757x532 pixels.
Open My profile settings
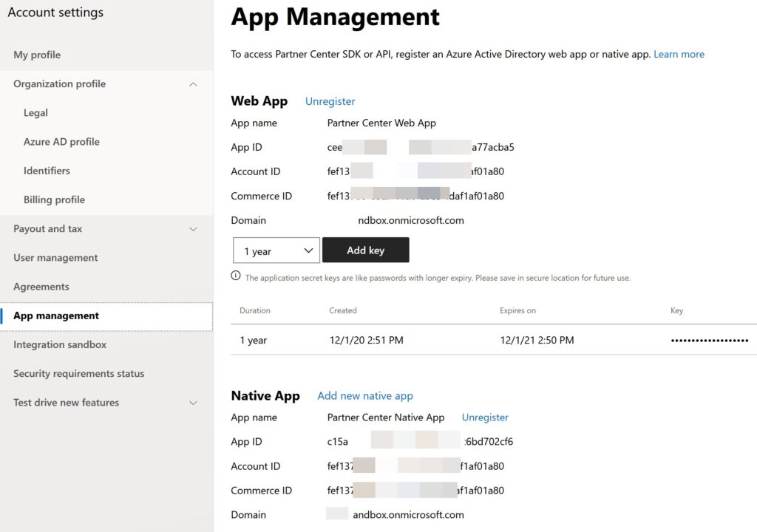click(37, 55)
